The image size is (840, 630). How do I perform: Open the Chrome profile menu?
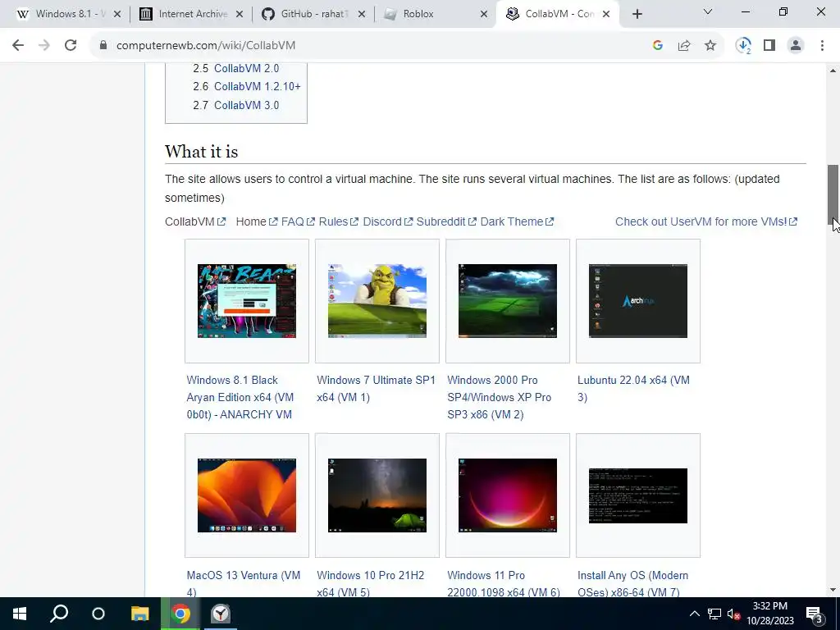click(796, 46)
